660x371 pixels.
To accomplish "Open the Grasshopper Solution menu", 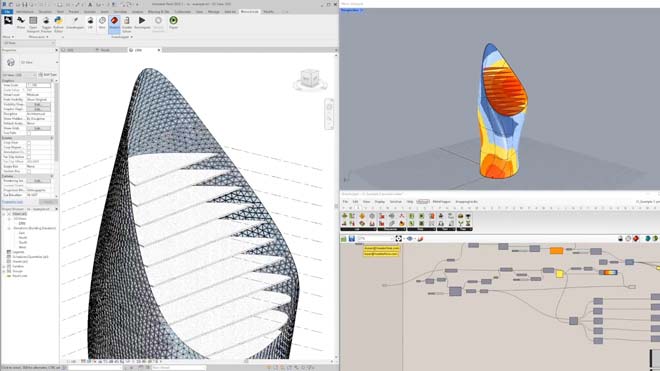I will click(x=395, y=202).
